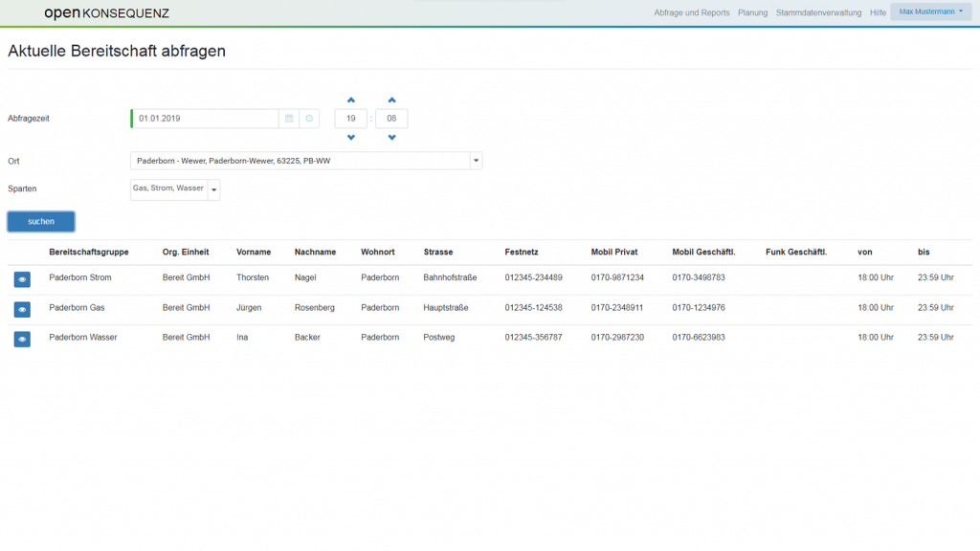
Task: Decrease the minutes with the down arrow
Action: pyautogui.click(x=391, y=138)
